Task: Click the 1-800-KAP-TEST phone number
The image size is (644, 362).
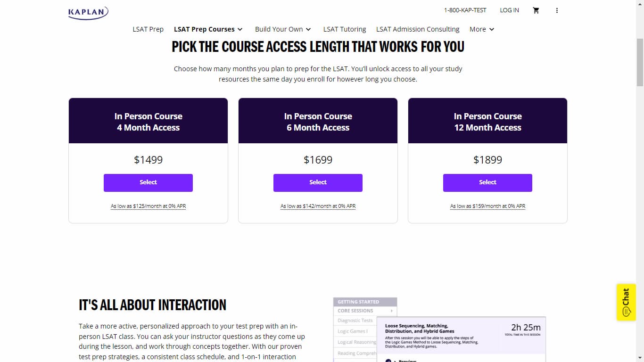Action: point(465,10)
